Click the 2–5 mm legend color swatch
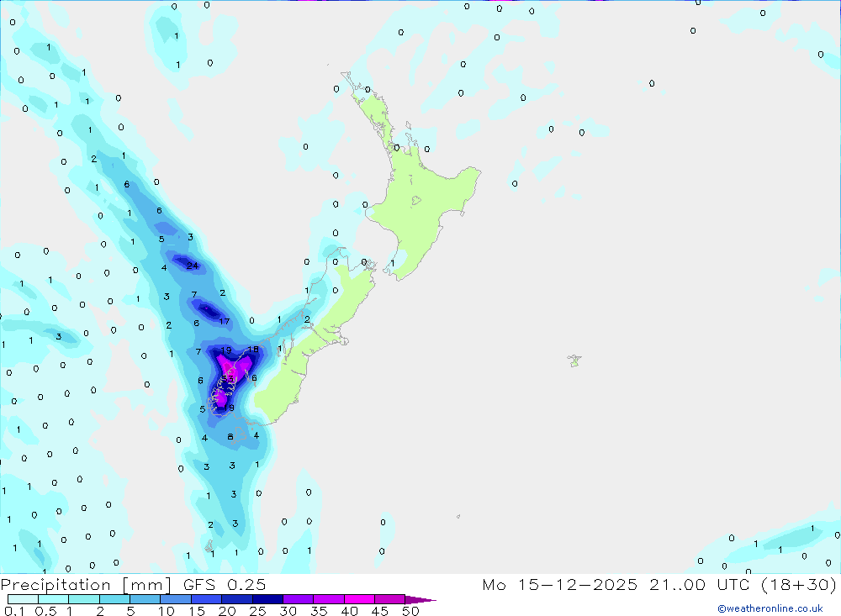Screen dimensions: 841x616 coord(114,599)
